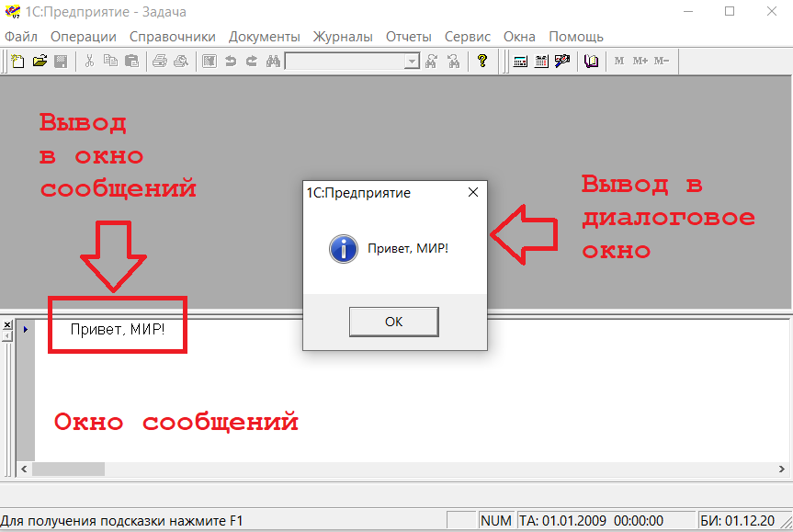Click the NUM indicator in status bar
Screen dimensions: 793x532
tap(495, 520)
